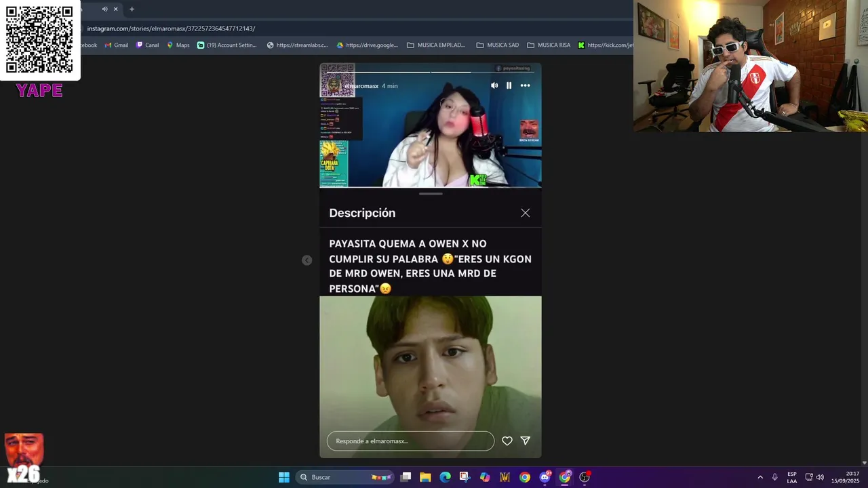Open the Maps bookmark

(178, 45)
